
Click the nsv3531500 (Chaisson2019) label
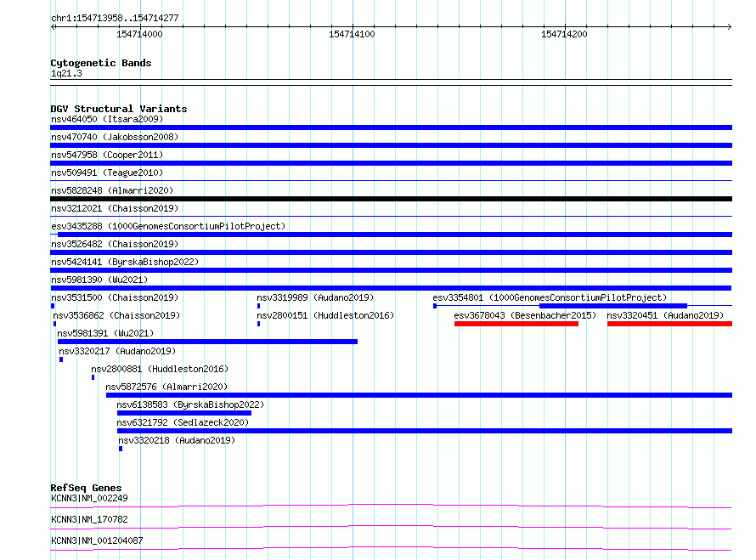click(x=115, y=297)
